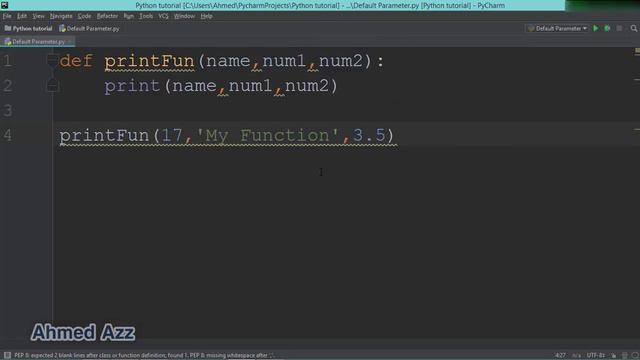Click the def keyword on line 1

pos(76,61)
